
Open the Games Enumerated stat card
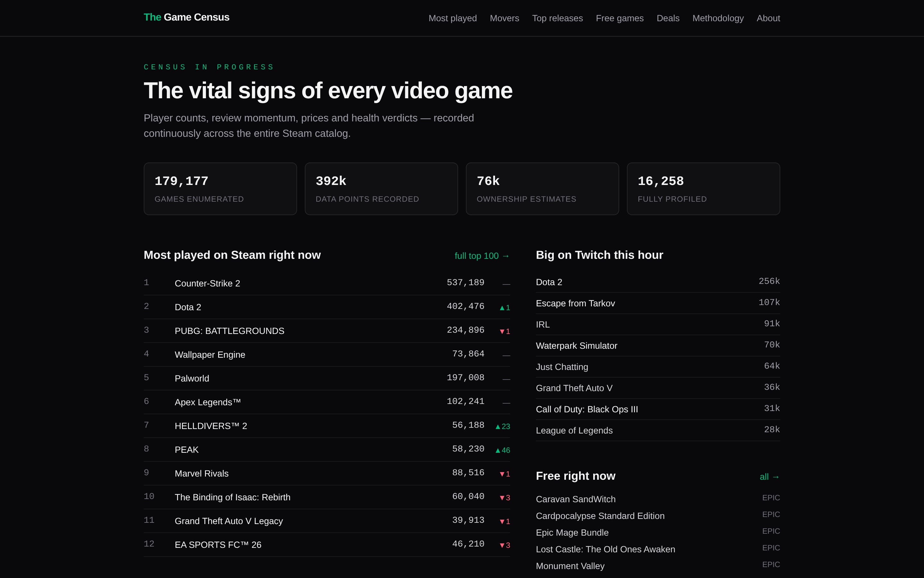pos(220,189)
